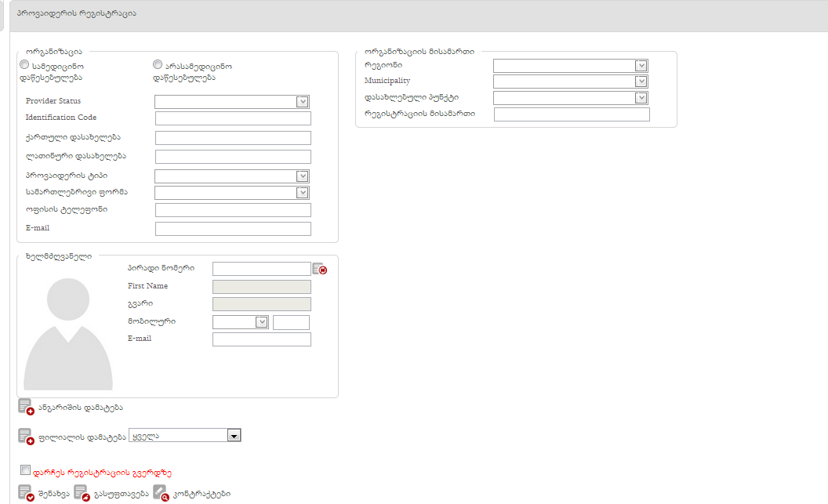Viewport: 828px width, 504px height.
Task: Click the კონტრაქტები contracts icon
Action: point(161,493)
